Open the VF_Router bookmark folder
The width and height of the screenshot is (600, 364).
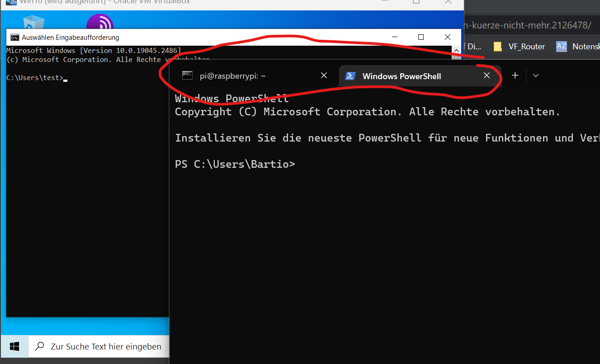pyautogui.click(x=519, y=46)
